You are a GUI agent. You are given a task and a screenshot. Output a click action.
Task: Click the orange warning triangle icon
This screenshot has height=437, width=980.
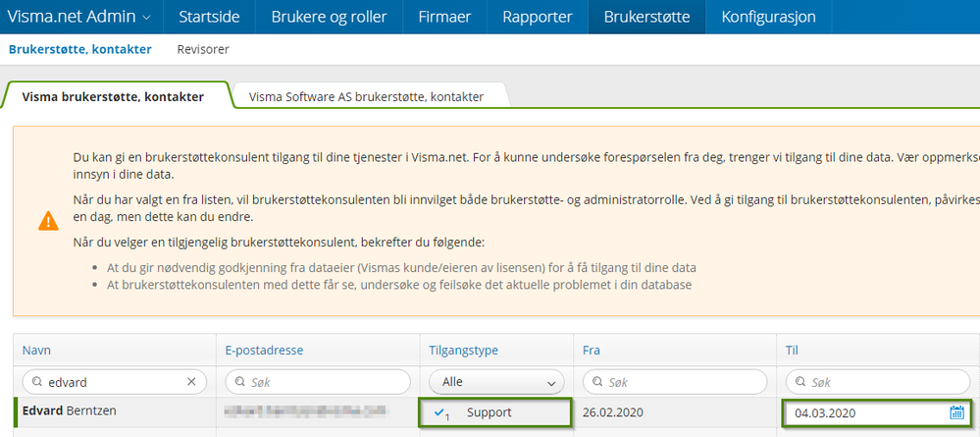(x=48, y=222)
